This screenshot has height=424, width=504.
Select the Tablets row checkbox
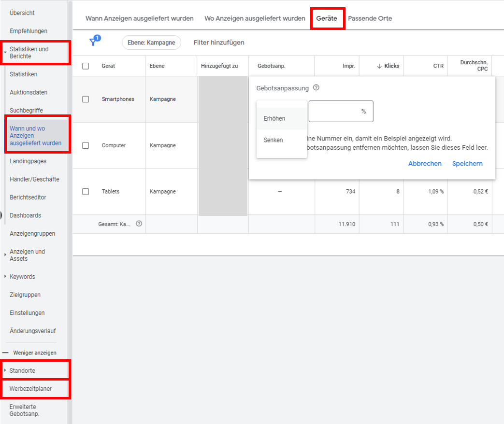[86, 192]
